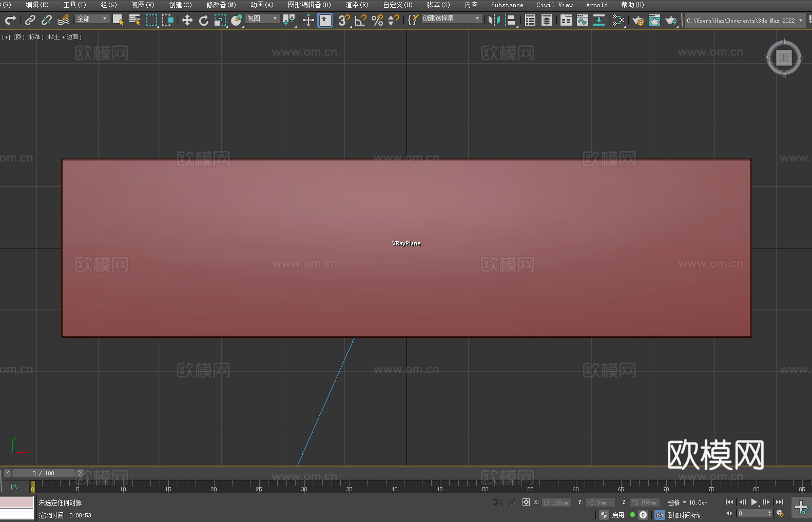Click the pink MAXScript listener box
The width and height of the screenshot is (812, 522).
(16, 502)
